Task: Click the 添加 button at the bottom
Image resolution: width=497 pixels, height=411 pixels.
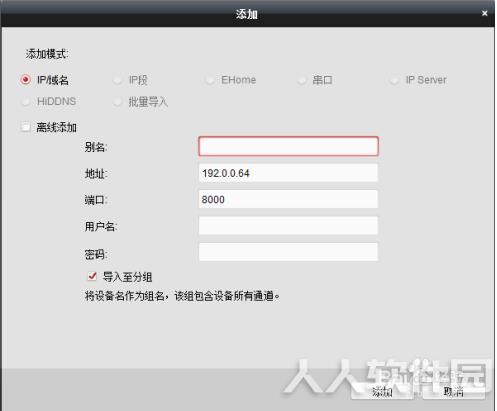Action: 382,391
